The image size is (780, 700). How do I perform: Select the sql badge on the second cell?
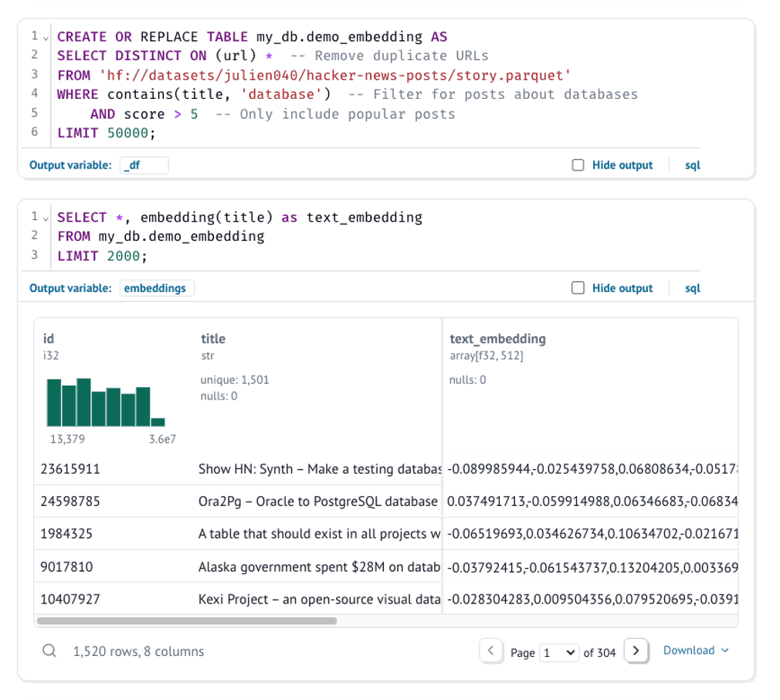pyautogui.click(x=692, y=287)
